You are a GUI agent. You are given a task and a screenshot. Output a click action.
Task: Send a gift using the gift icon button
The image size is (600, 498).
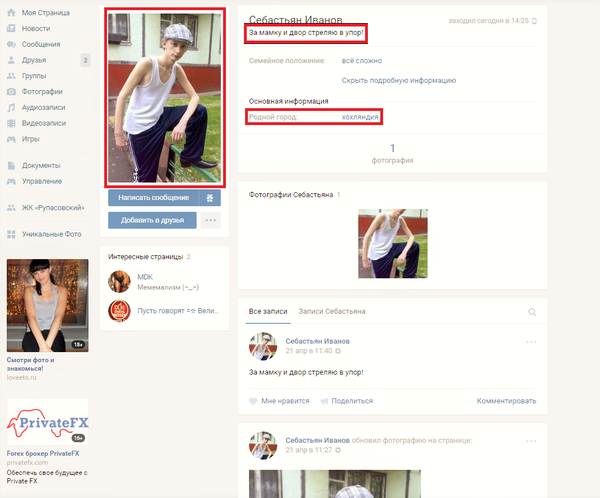[x=210, y=198]
